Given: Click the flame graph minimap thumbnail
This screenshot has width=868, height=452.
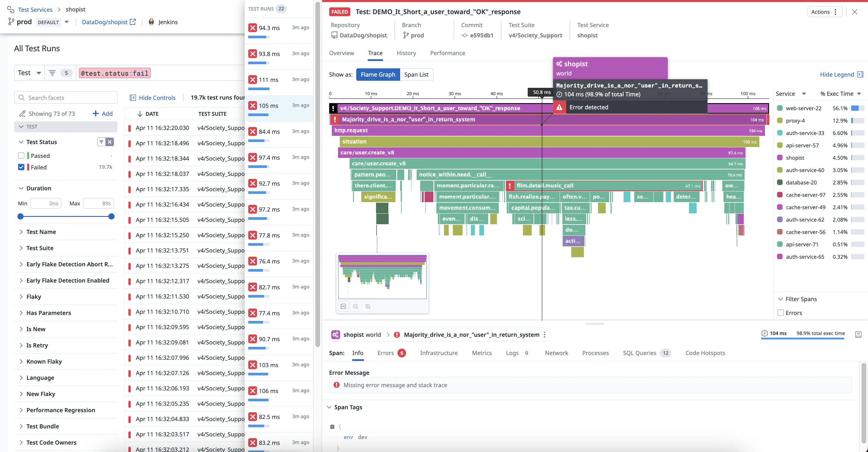Looking at the screenshot, I should pyautogui.click(x=382, y=277).
